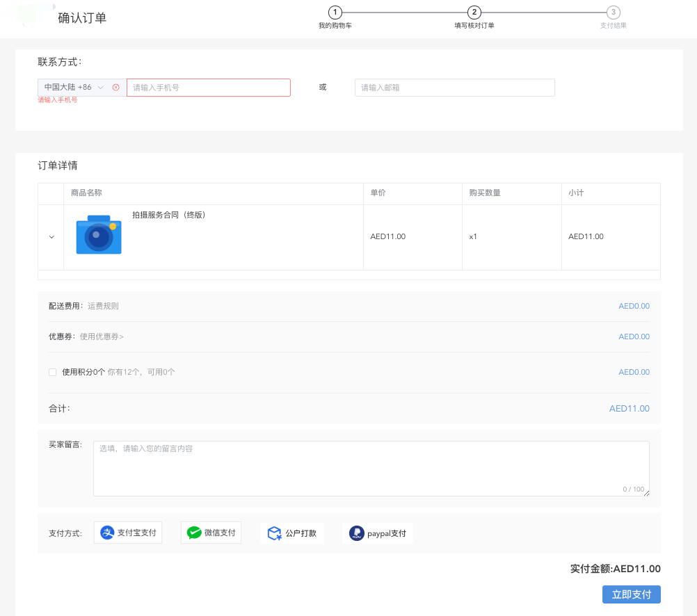This screenshot has height=616, width=697.
Task: Enable the 使用积分 checkbox
Action: [x=52, y=373]
